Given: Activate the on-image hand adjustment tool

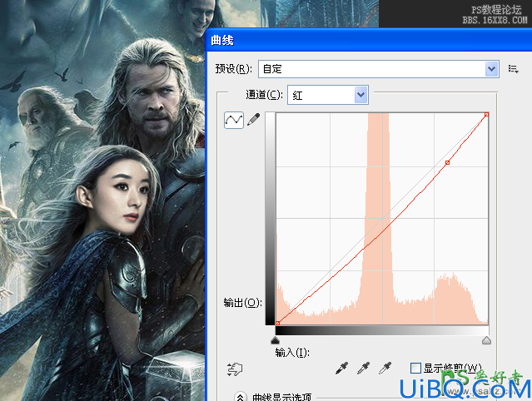Looking at the screenshot, I should [x=235, y=369].
